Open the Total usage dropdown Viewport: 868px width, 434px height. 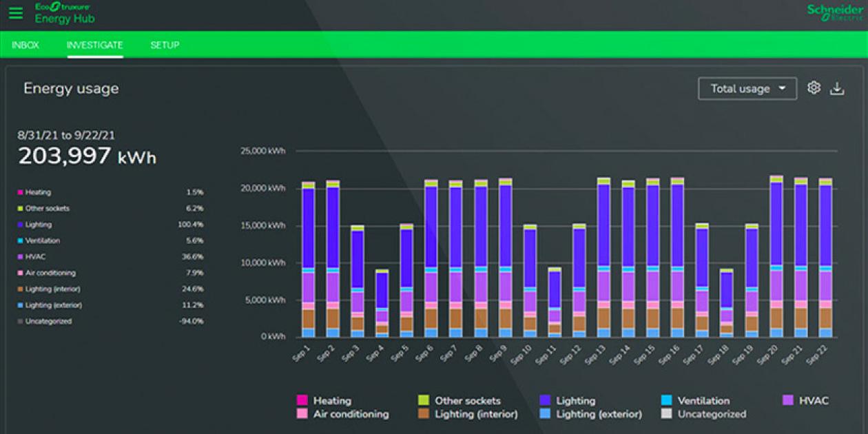747,88
